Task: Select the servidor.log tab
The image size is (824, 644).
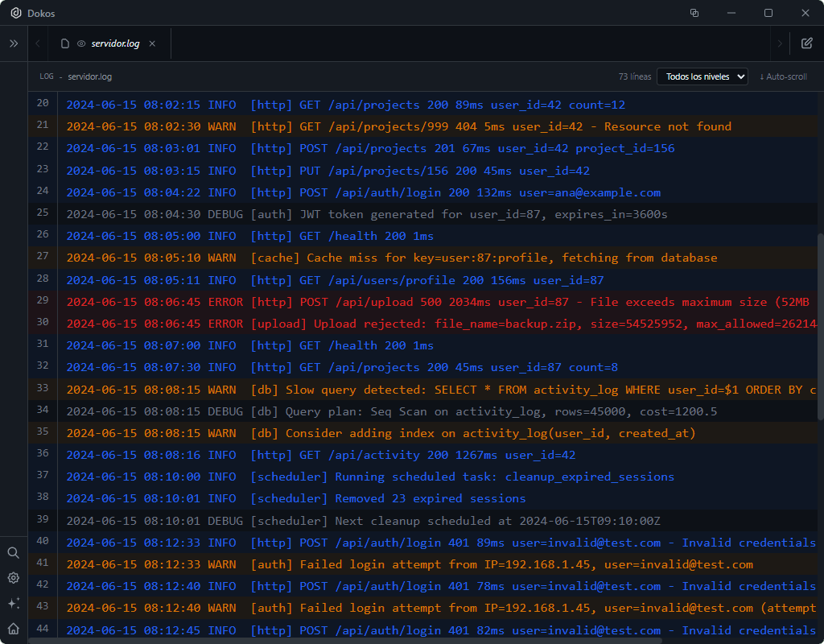Action: (x=115, y=43)
